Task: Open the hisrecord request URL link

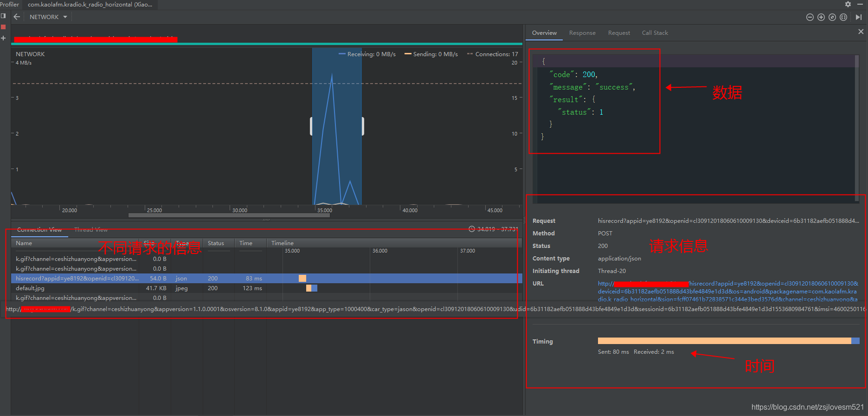Action: [727, 291]
